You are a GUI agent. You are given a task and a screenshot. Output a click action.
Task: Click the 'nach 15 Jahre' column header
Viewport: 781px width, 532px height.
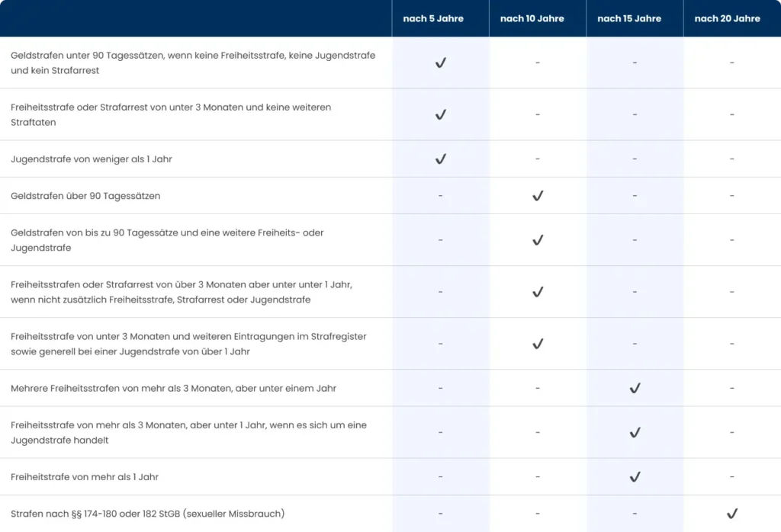click(629, 18)
